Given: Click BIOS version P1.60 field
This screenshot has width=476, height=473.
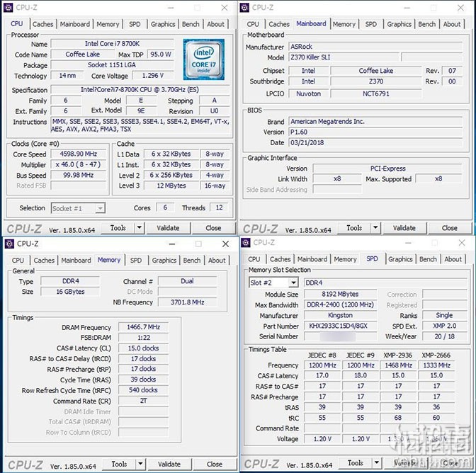Looking at the screenshot, I should click(x=375, y=132).
